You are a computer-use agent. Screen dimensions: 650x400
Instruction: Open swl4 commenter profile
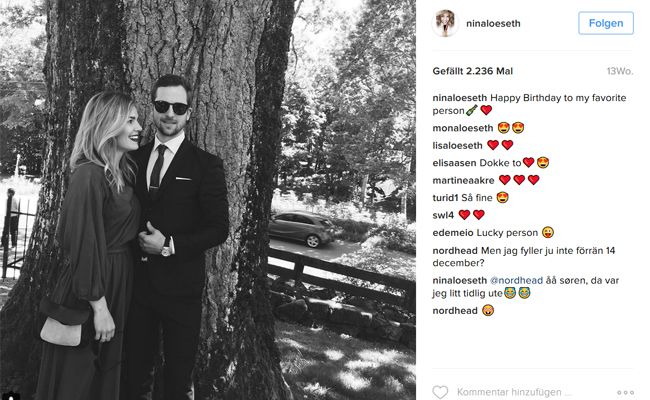(x=443, y=215)
